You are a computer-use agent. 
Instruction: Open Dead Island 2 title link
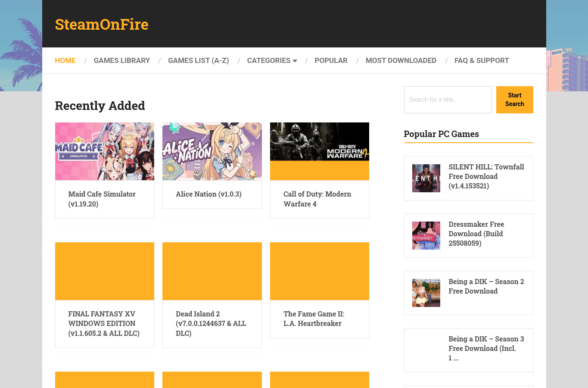tap(211, 323)
